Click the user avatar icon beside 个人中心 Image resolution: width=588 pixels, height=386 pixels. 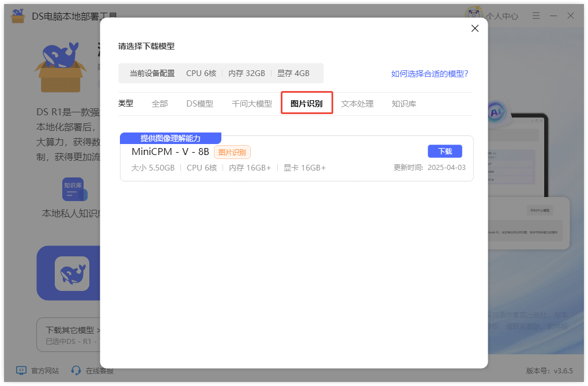point(473,14)
